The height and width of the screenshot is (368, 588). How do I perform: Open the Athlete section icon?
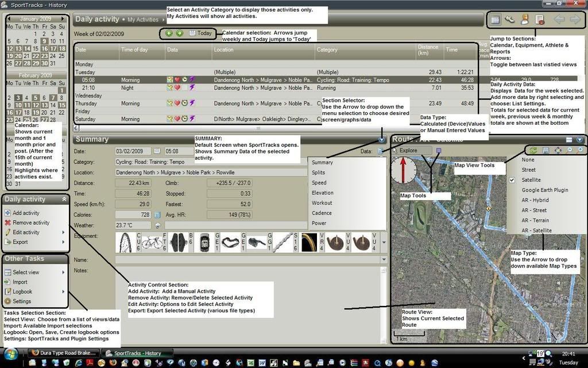[x=524, y=20]
